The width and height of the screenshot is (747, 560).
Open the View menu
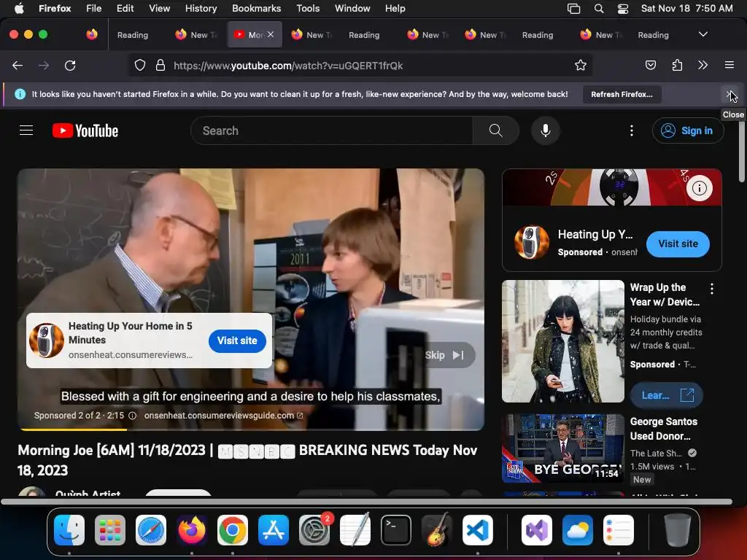click(159, 9)
